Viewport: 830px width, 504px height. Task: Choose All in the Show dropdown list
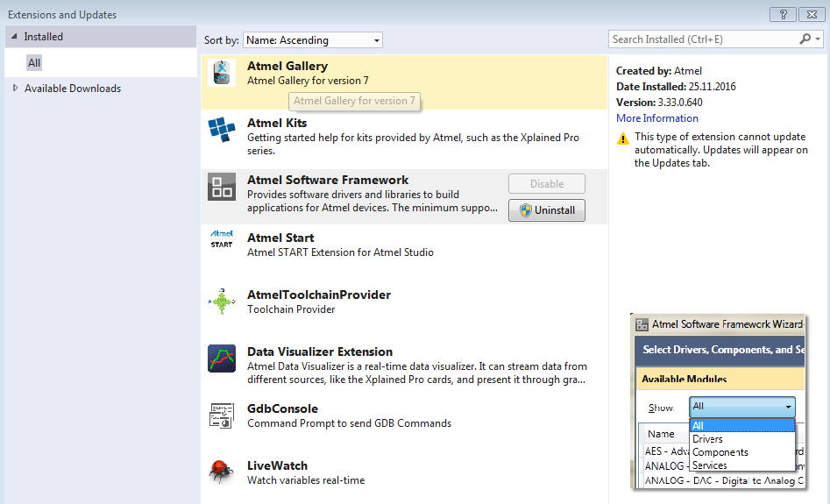coord(742,426)
